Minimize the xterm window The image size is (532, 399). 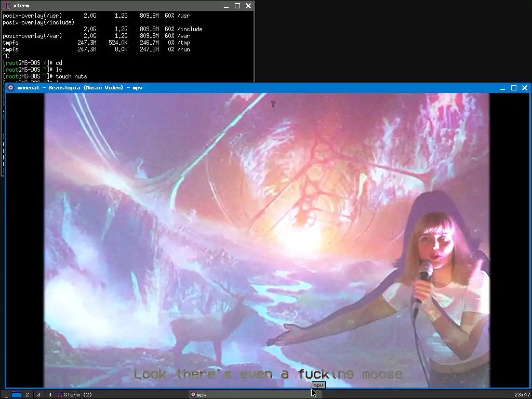pyautogui.click(x=227, y=6)
